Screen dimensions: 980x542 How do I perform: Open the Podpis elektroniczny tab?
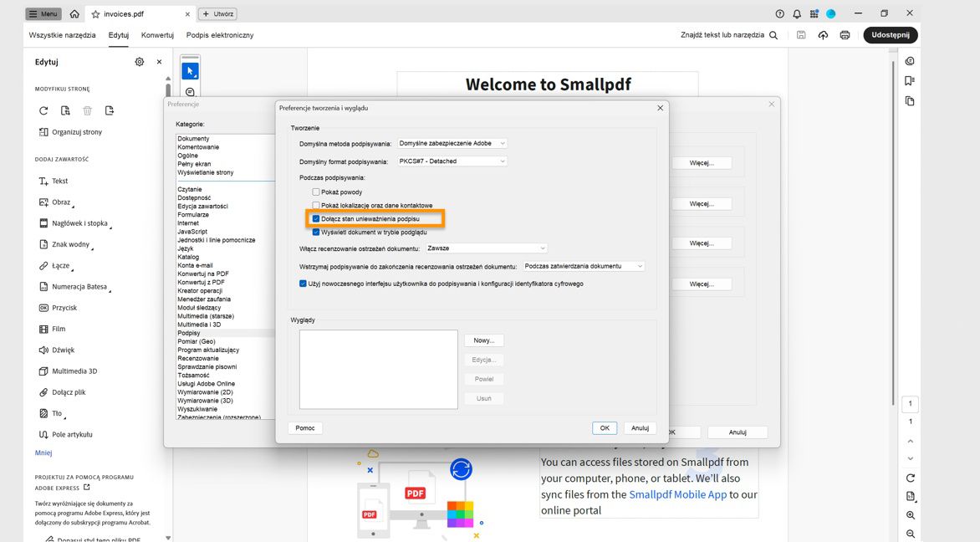pos(220,36)
